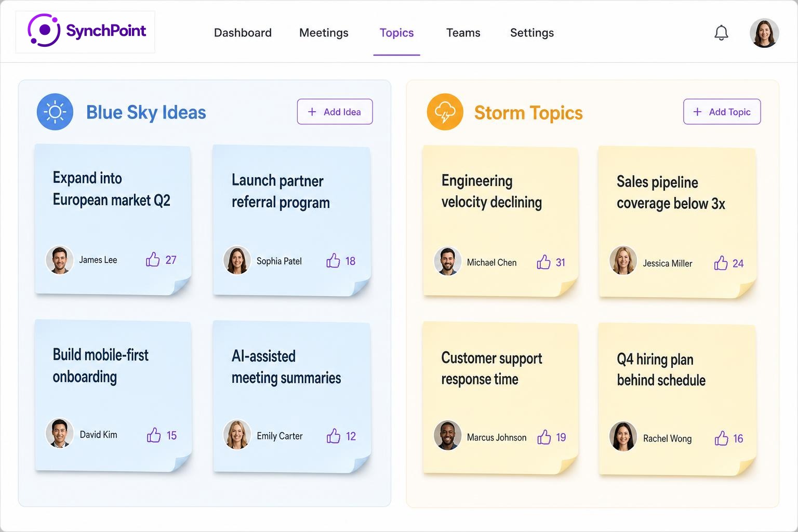798x532 pixels.
Task: Click the author name Sophia Patel
Action: point(279,261)
